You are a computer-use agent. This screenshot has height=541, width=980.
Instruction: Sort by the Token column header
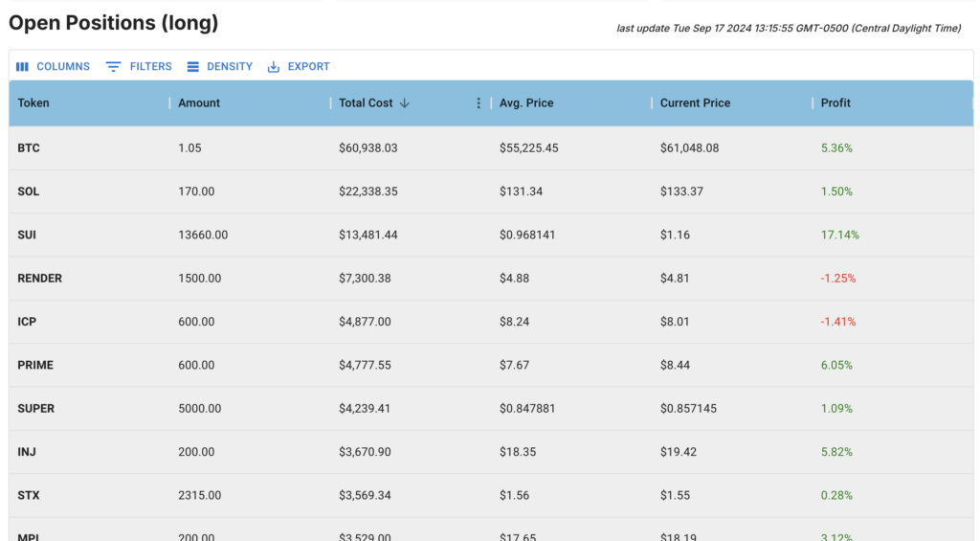tap(33, 103)
